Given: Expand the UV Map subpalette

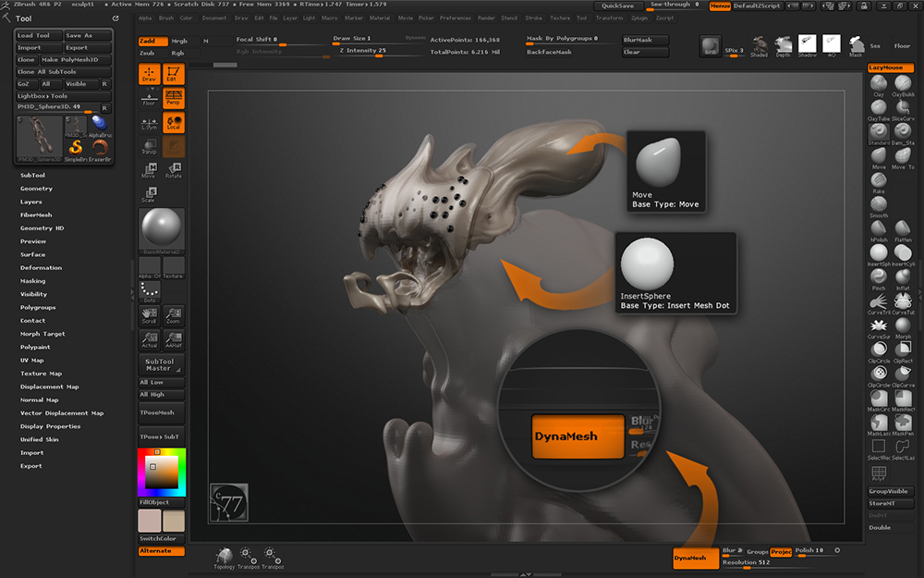Looking at the screenshot, I should pyautogui.click(x=31, y=361).
